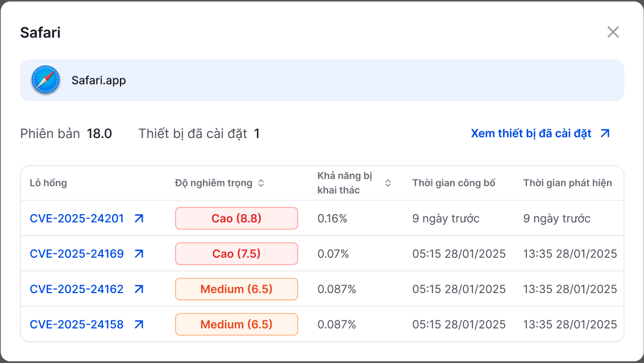Sort by Độ nghiêm trọng column arrows
The width and height of the screenshot is (644, 363).
coord(261,183)
